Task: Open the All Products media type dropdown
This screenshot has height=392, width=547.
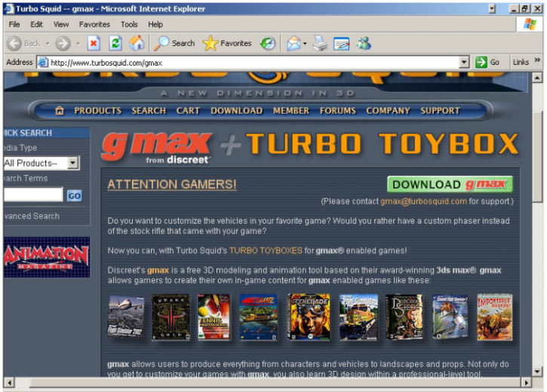Action: click(73, 163)
